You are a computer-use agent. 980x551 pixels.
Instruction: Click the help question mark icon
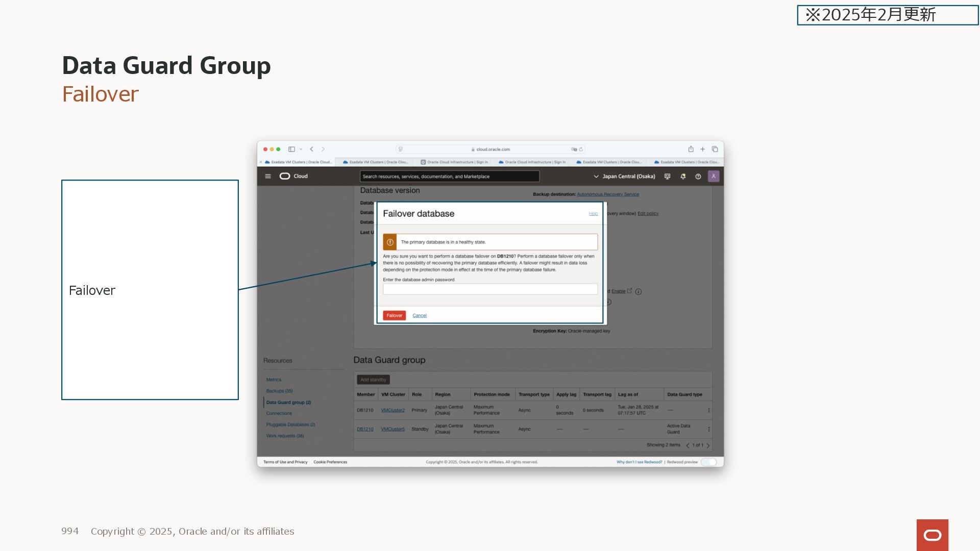coord(698,176)
